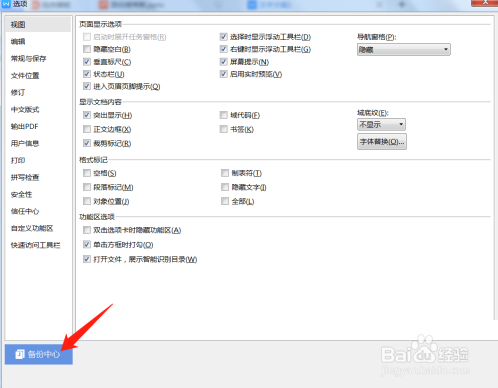The height and width of the screenshot is (388, 498).
Task: Uncheck the 垂直标尺(C) checkbox
Action: point(87,62)
